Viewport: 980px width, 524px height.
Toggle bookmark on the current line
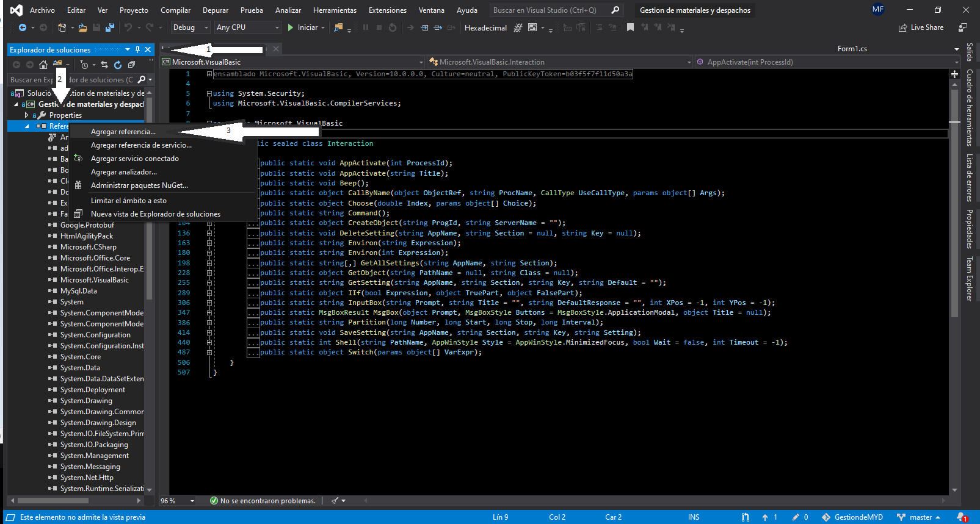pyautogui.click(x=630, y=27)
